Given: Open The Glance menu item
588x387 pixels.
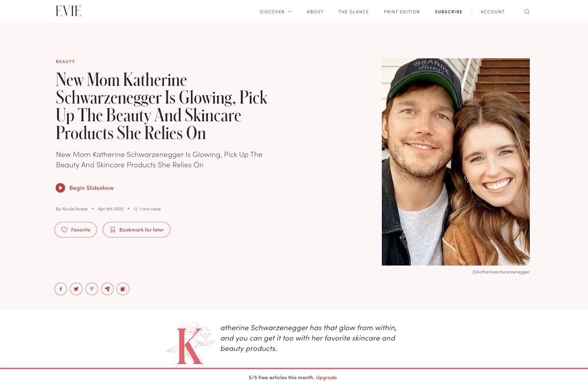Looking at the screenshot, I should pyautogui.click(x=354, y=12).
